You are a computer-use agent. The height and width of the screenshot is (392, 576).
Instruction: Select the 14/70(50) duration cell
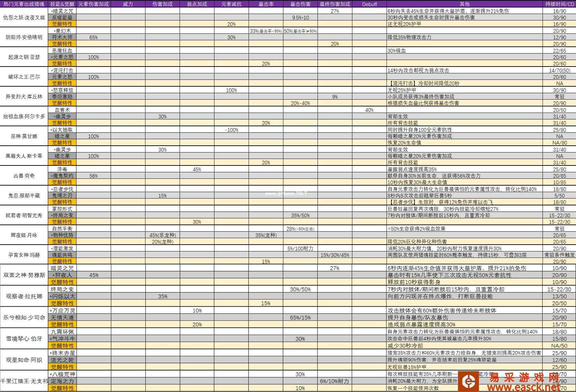559,71
